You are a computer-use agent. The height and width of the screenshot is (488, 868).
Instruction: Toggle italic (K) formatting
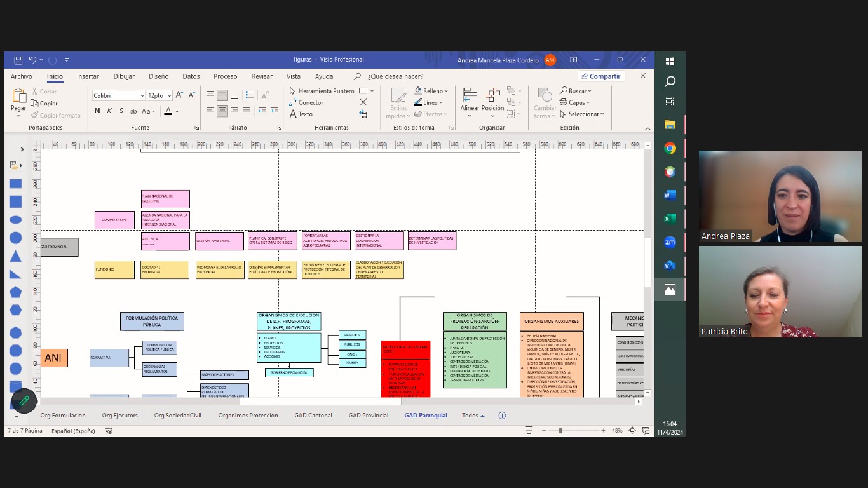[109, 111]
